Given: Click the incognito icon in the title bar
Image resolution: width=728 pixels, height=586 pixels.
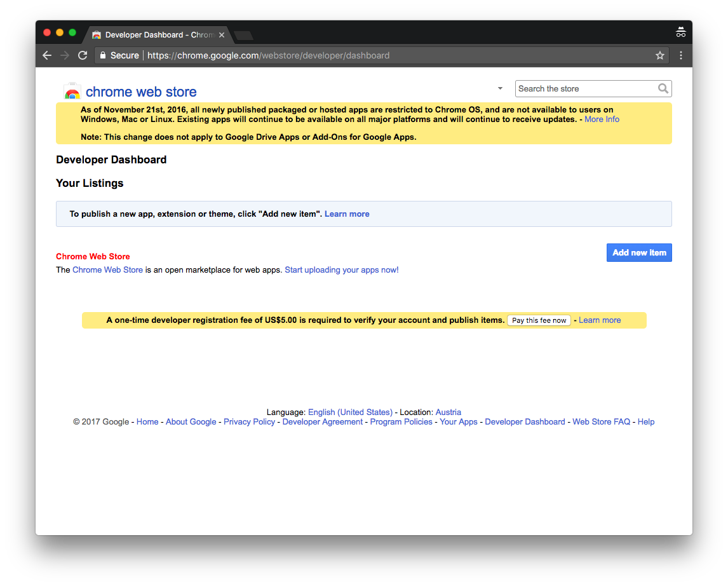Looking at the screenshot, I should 680,32.
